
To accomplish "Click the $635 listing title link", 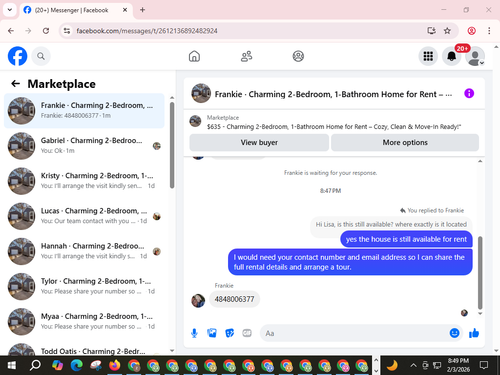I will pyautogui.click(x=334, y=127).
